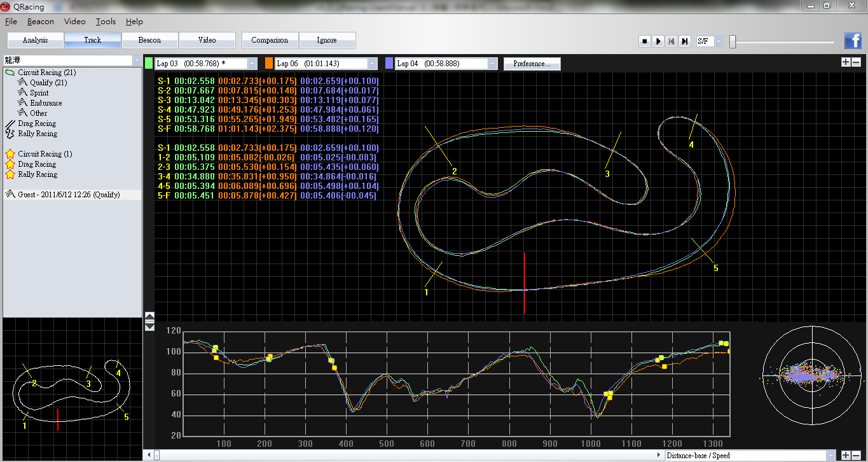Open the Lap 06 (01:01.143) dropdown
The height and width of the screenshot is (462, 868).
[372, 64]
